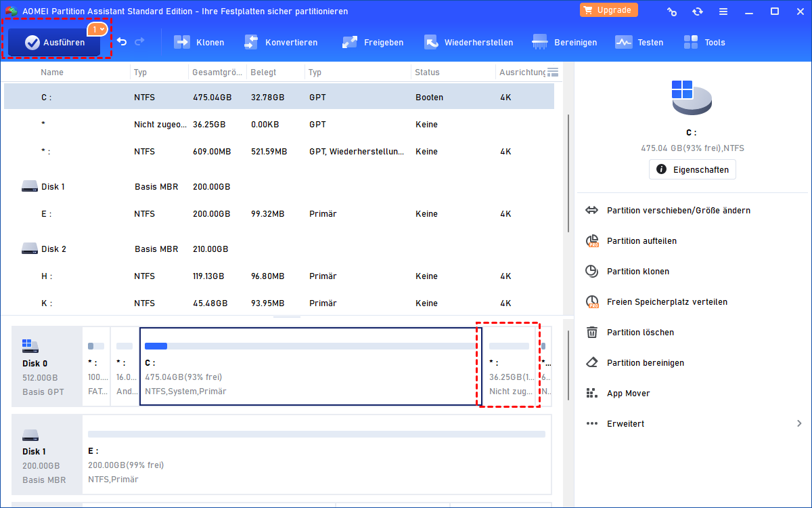This screenshot has height=508, width=812.
Task: Click Partition bereinigen option
Action: point(646,362)
